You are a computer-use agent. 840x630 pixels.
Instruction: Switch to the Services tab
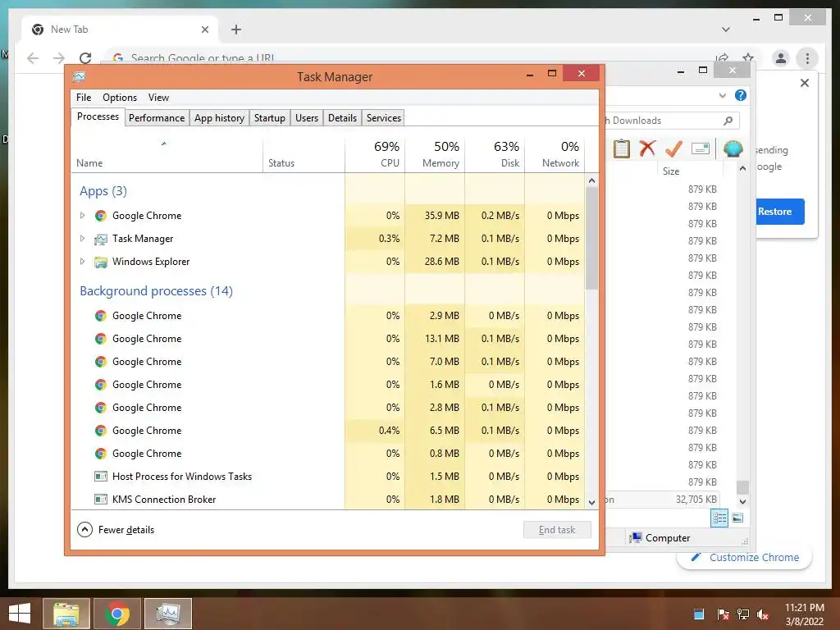coord(384,118)
